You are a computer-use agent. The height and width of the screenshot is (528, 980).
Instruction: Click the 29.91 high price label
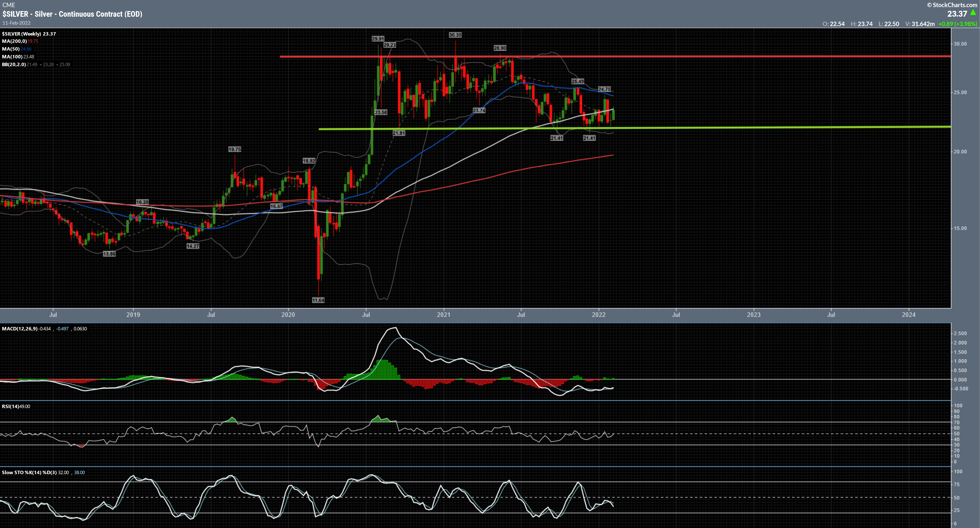[378, 39]
